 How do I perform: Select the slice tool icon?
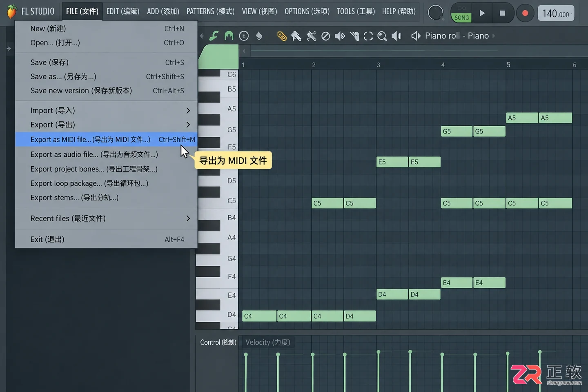pos(354,36)
